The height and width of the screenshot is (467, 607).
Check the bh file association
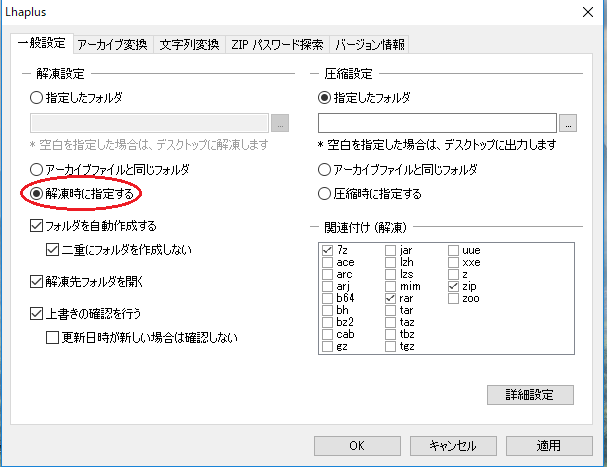click(x=328, y=310)
